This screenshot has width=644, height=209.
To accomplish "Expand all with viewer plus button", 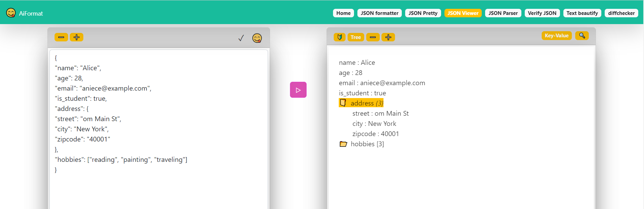I will click(388, 37).
